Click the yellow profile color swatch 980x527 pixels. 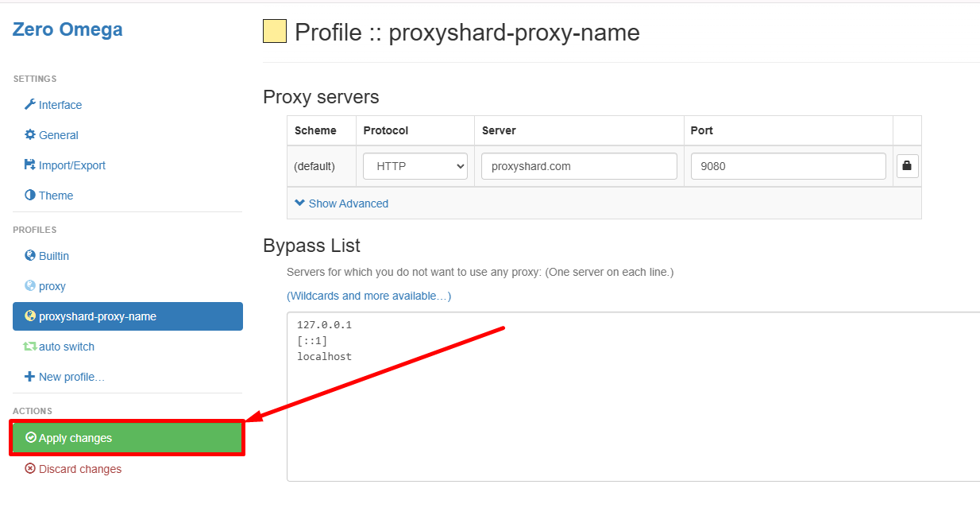(x=275, y=32)
